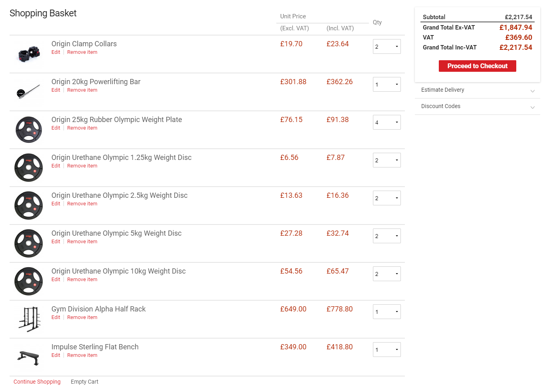Open the Origin Urethane Olympic 10kg Weight Disc title

coord(119,271)
